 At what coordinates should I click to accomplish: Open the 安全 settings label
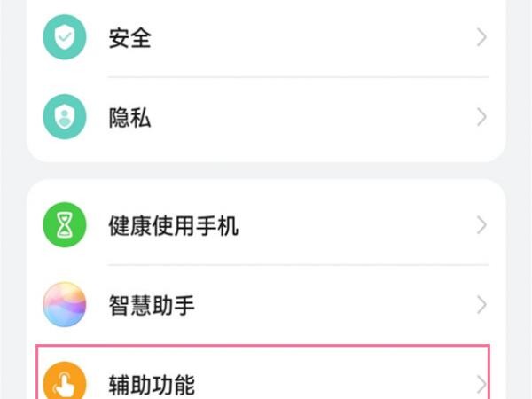pyautogui.click(x=130, y=37)
